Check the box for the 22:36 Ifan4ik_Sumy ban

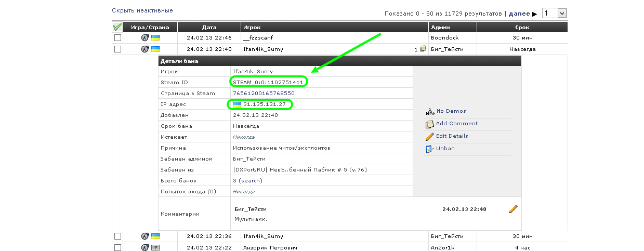click(x=117, y=236)
